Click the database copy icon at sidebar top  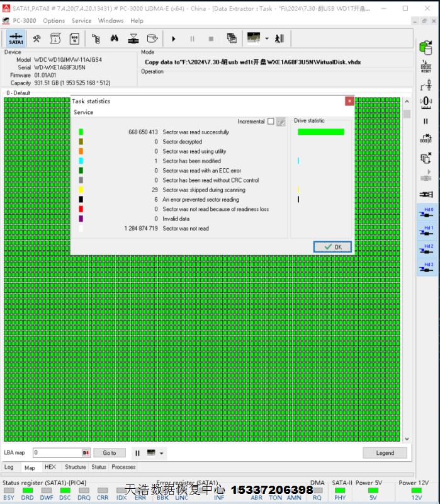tap(426, 47)
